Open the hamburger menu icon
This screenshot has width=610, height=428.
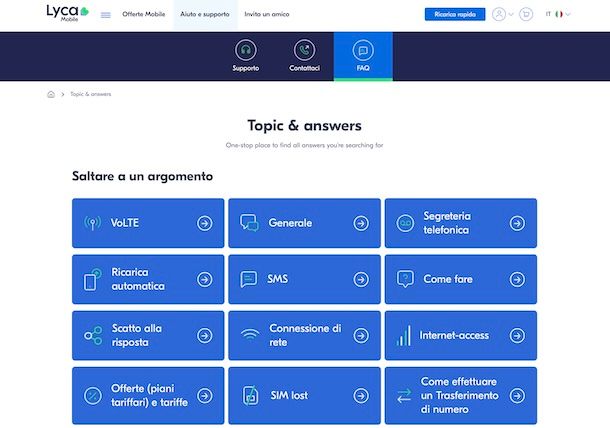pos(105,15)
